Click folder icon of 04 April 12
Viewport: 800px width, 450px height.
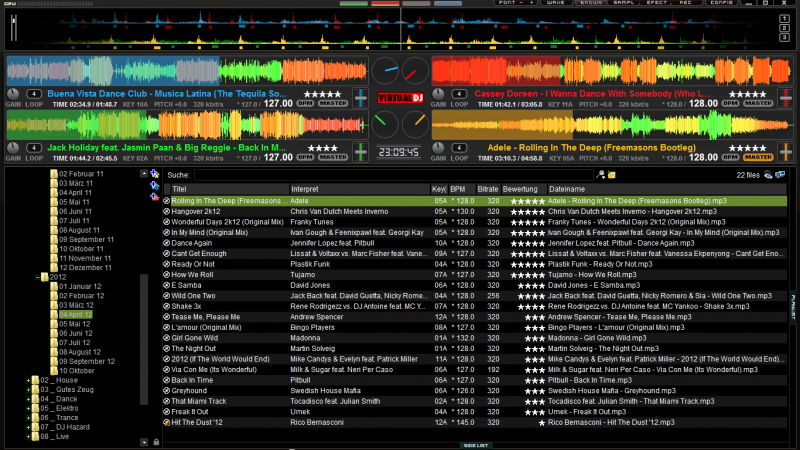(54, 315)
